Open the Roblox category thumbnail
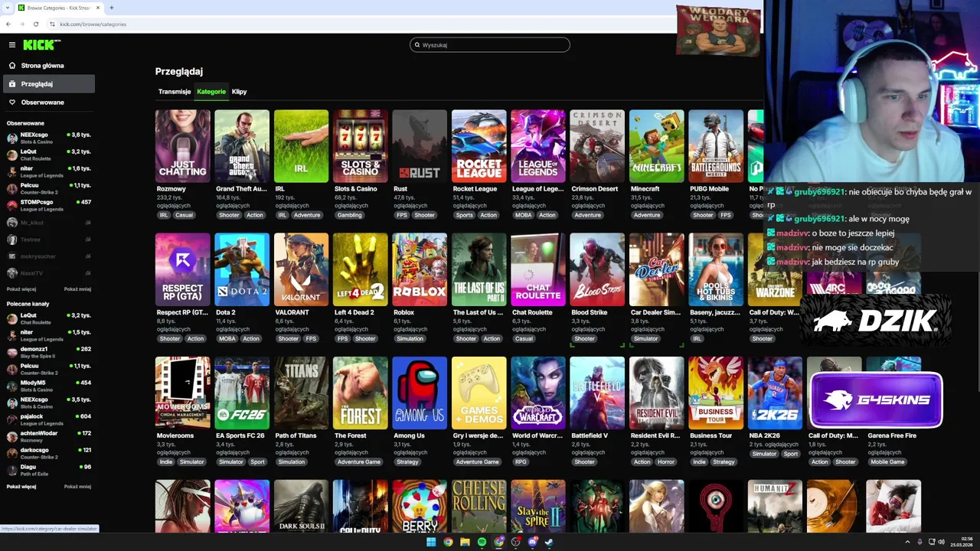980x551 pixels. (420, 269)
